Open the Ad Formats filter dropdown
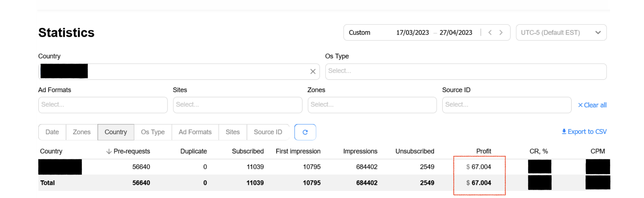The height and width of the screenshot is (198, 644). coord(103,105)
